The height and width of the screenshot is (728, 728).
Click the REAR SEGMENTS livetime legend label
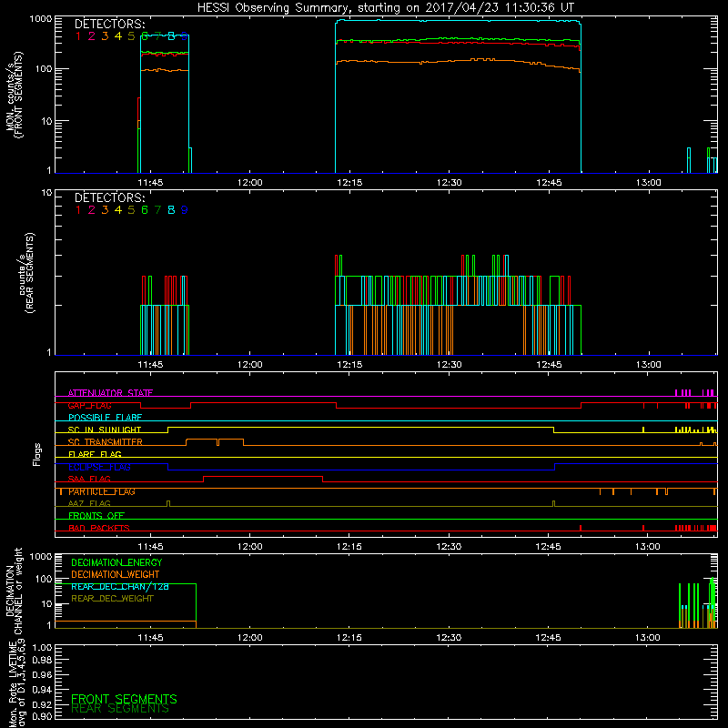(120, 709)
